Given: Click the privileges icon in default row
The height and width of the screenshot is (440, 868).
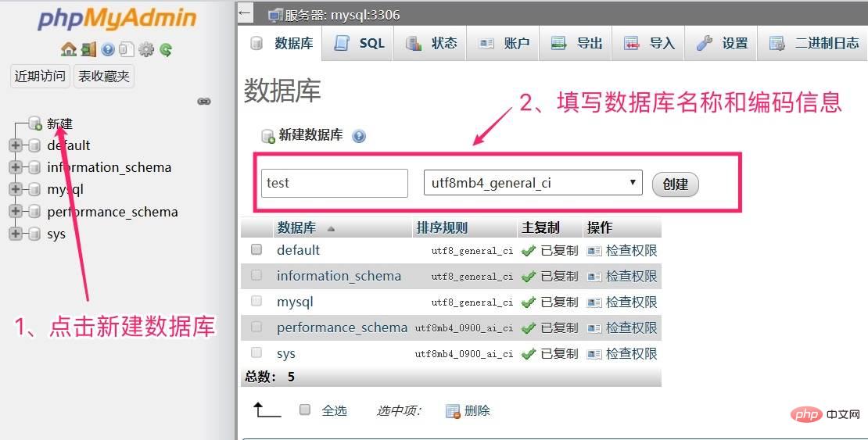Looking at the screenshot, I should (x=594, y=251).
